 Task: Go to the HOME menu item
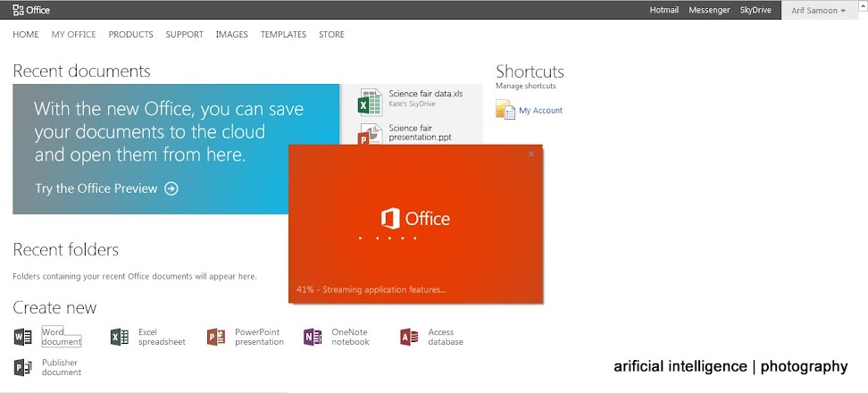(26, 34)
